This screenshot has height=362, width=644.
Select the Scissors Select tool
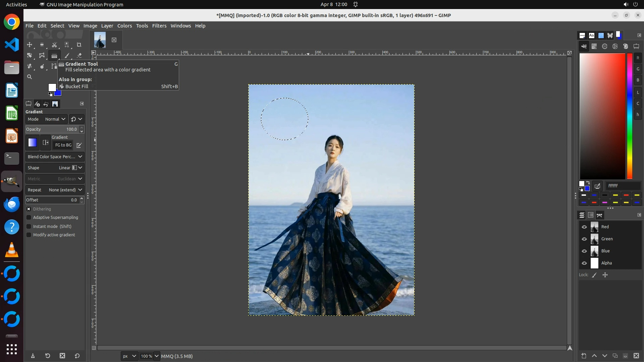54,45
